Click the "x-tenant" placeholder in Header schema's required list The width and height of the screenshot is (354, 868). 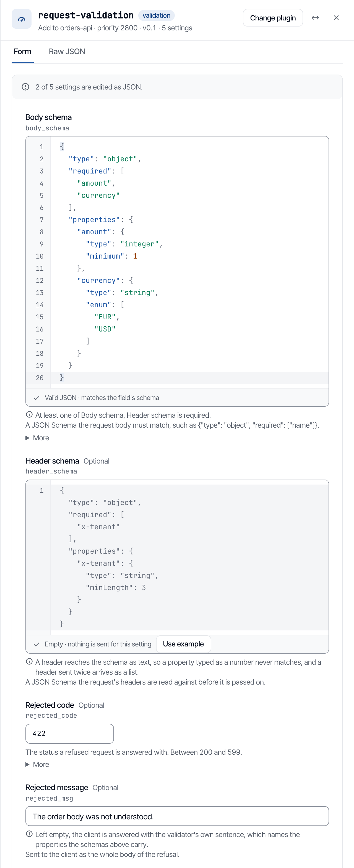click(x=98, y=527)
